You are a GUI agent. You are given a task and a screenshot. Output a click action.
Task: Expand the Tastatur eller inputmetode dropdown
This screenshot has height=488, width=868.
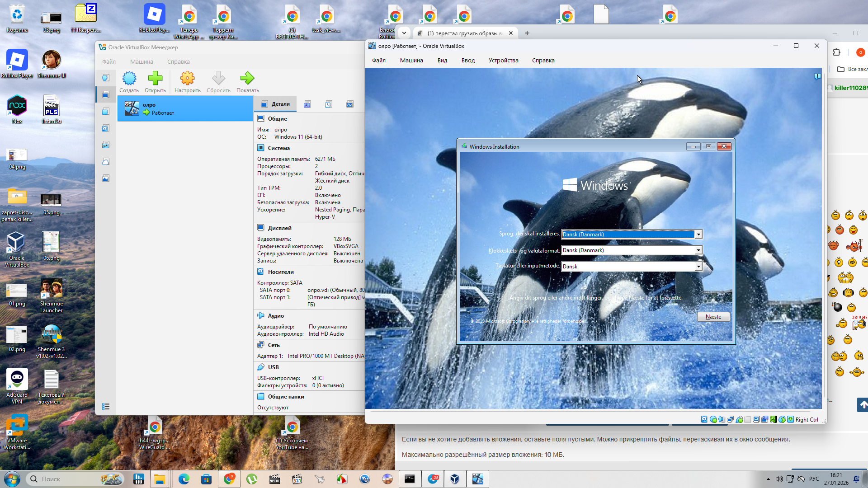tap(698, 267)
